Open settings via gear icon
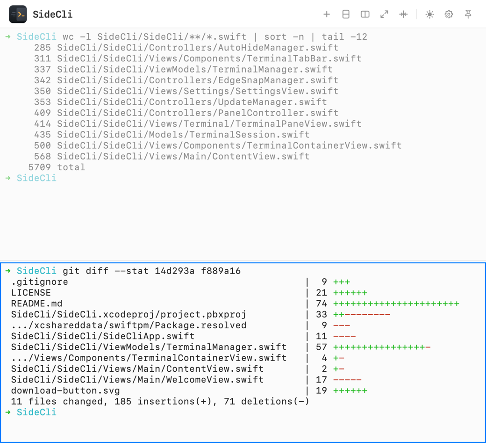The height and width of the screenshot is (448, 486). tap(449, 14)
